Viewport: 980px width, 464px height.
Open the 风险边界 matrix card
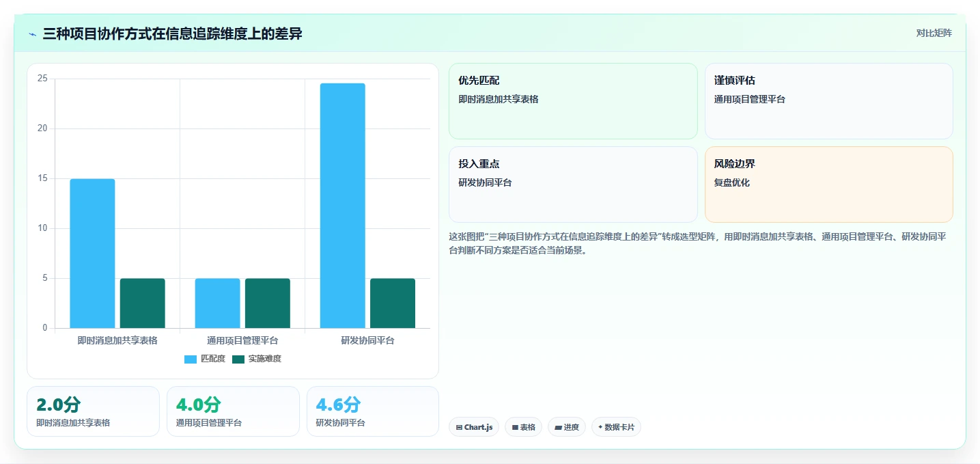(x=828, y=185)
